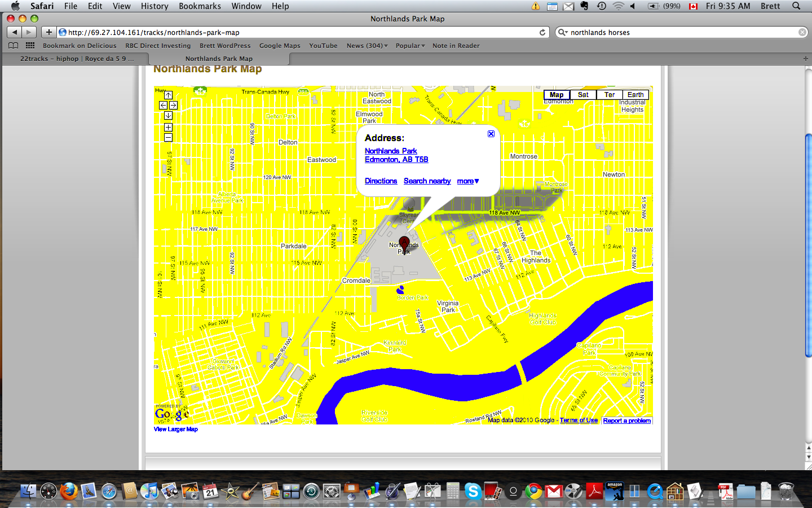This screenshot has height=508, width=812.
Task: Focus the URL address field
Action: click(x=303, y=32)
